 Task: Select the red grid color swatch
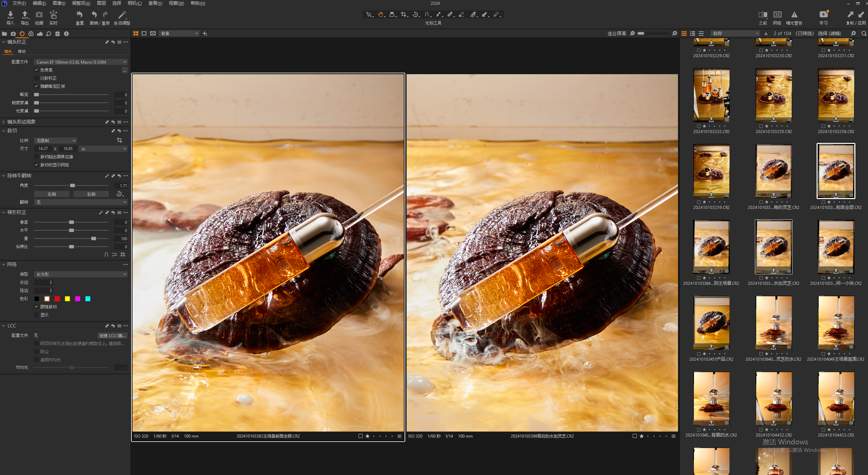pyautogui.click(x=57, y=299)
